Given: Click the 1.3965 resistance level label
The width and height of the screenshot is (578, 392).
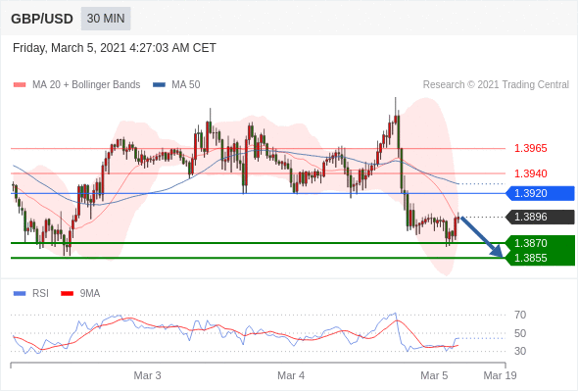Looking at the screenshot, I should pos(530,149).
